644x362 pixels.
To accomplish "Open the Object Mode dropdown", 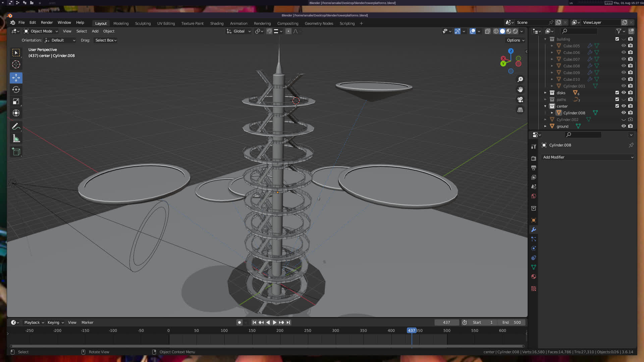I will 41,31.
